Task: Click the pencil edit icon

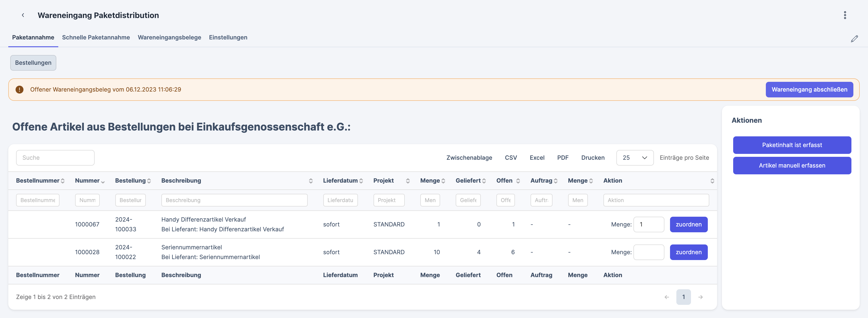Action: tap(854, 39)
